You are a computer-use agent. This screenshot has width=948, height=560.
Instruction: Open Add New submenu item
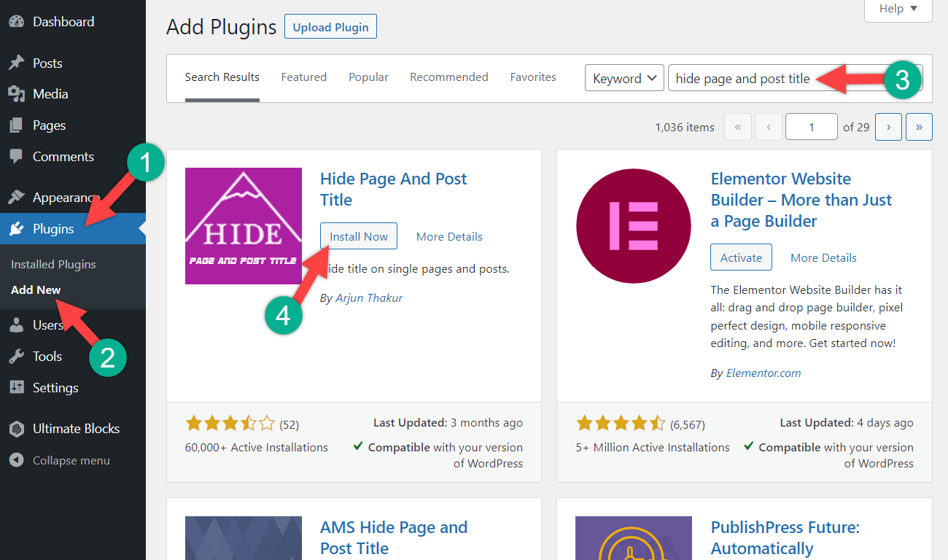(36, 289)
